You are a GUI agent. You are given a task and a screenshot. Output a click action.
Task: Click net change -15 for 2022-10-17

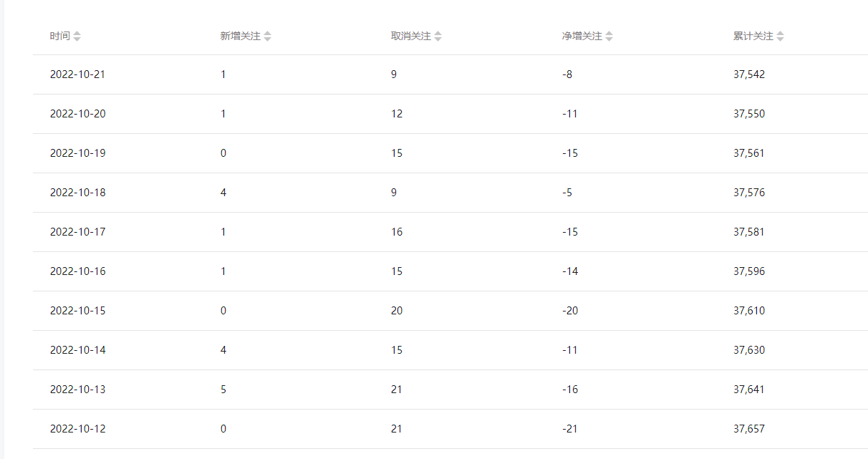(x=570, y=232)
